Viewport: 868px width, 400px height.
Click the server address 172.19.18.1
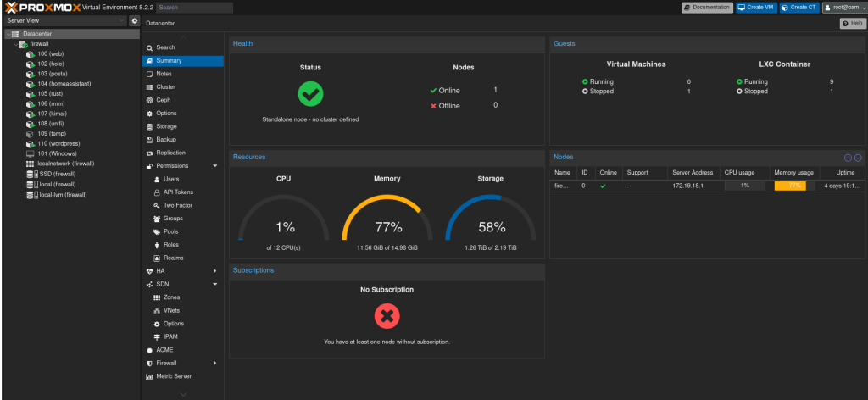click(x=687, y=186)
